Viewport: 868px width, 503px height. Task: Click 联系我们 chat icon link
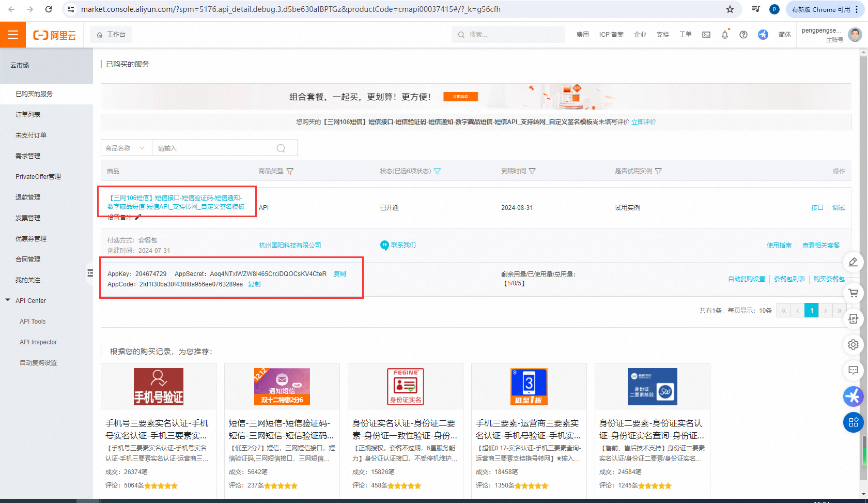[x=398, y=245]
